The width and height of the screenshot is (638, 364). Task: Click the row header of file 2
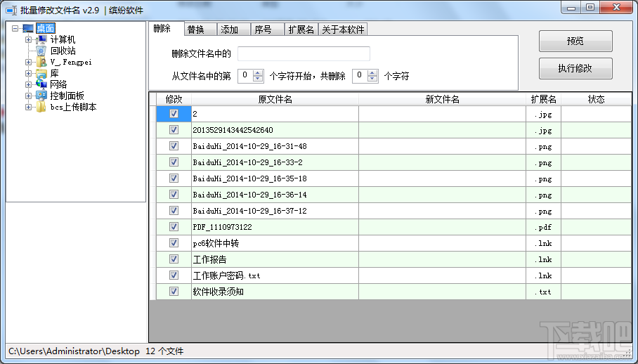coord(153,114)
